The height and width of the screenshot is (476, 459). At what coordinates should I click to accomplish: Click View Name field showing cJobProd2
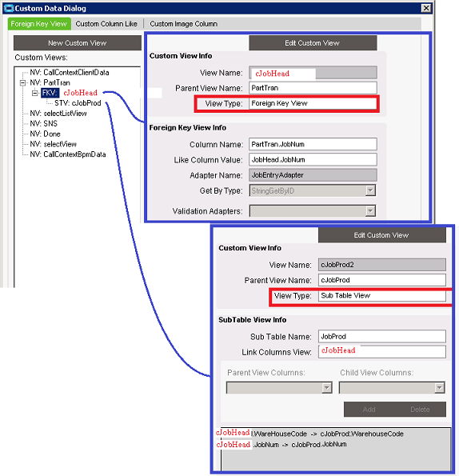point(382,265)
